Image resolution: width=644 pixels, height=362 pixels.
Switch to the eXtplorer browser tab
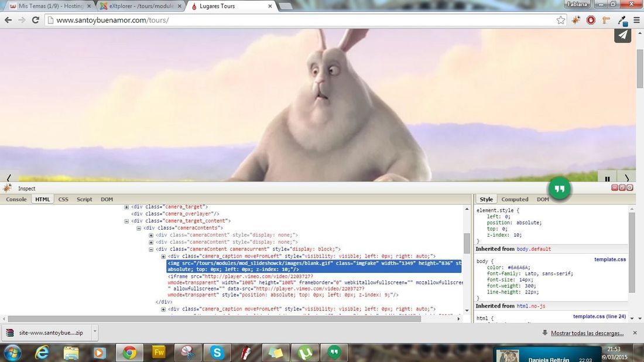(x=141, y=6)
